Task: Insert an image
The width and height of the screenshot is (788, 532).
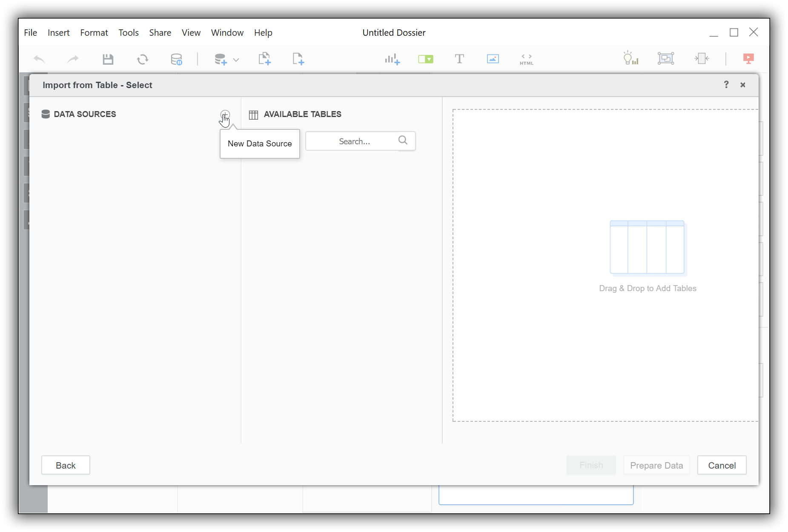Action: [x=492, y=59]
